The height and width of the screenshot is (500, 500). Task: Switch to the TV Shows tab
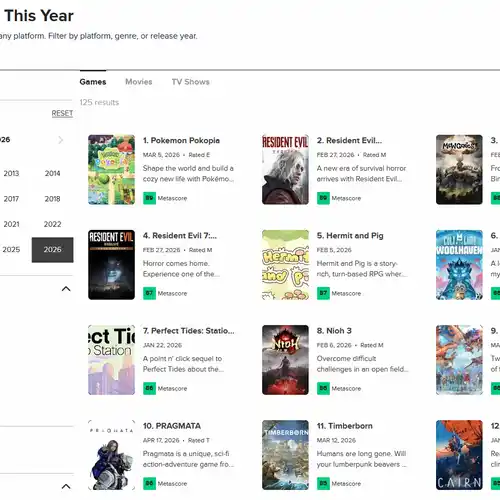191,82
